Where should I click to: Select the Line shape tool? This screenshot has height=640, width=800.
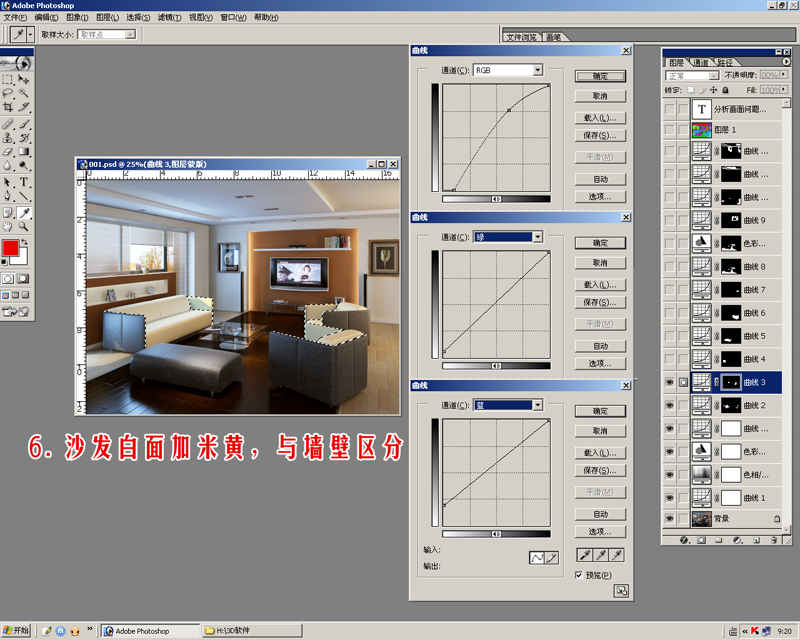point(23,195)
